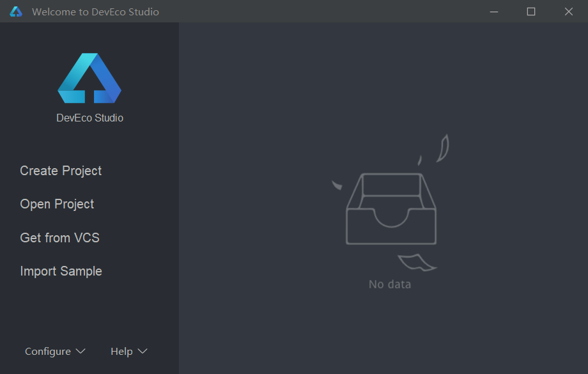
Task: Choose Open Project in the sidebar
Action: click(57, 204)
